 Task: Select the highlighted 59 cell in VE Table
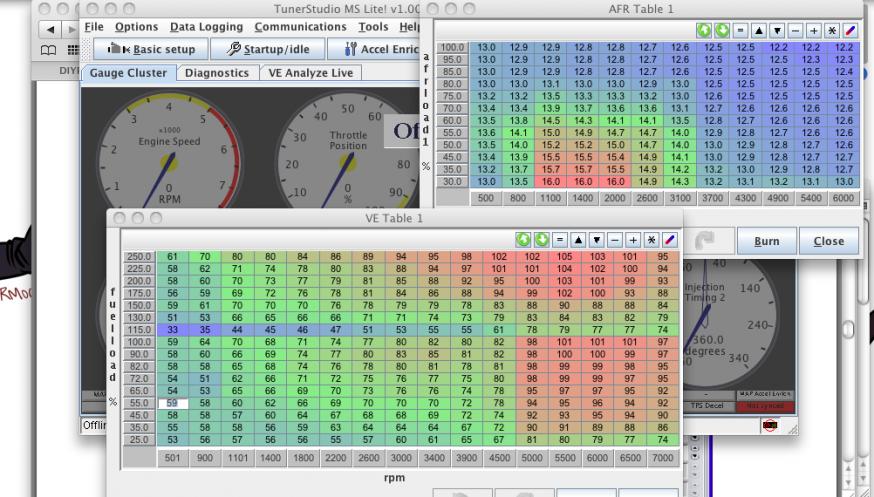pos(174,402)
